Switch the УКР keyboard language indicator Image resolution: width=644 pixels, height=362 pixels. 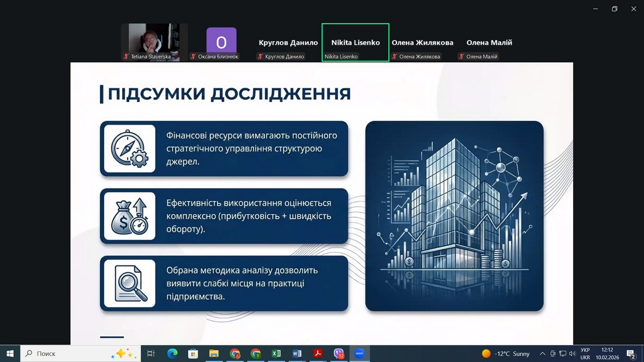[585, 353]
